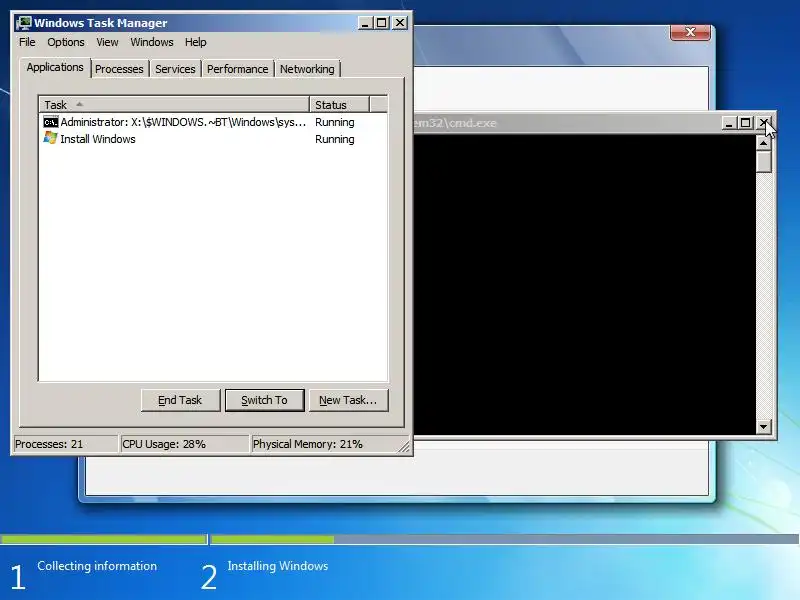The image size is (800, 600).
Task: Click the cmd.exe vertical scrollbar thumb
Action: click(763, 162)
